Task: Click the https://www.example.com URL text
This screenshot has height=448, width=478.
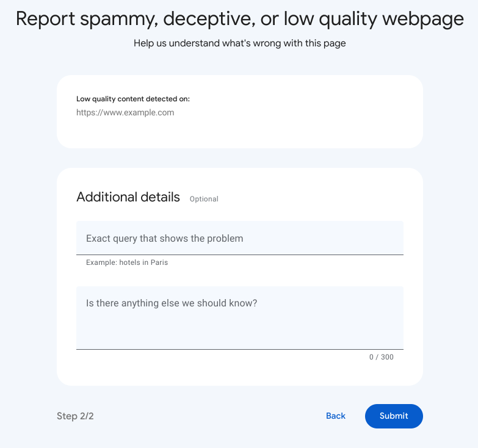Action: click(x=125, y=112)
